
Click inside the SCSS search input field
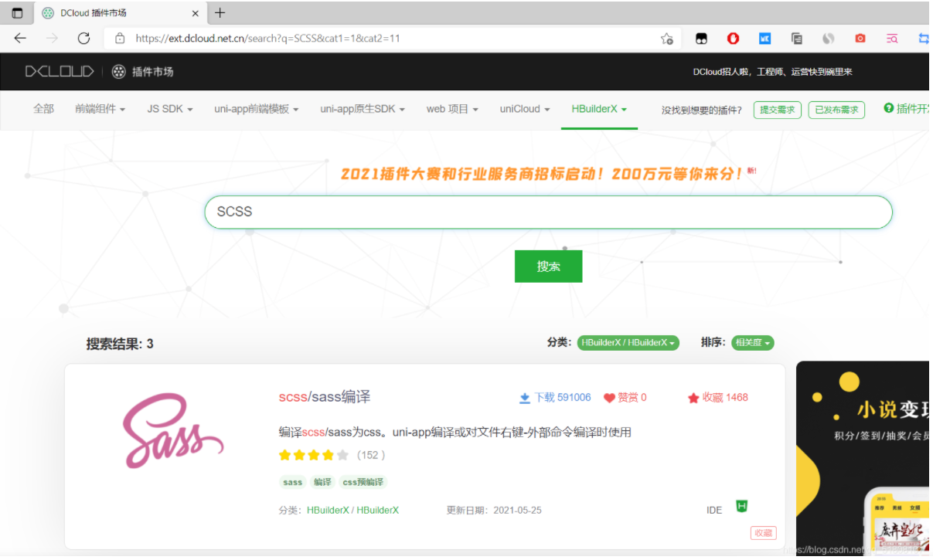549,212
